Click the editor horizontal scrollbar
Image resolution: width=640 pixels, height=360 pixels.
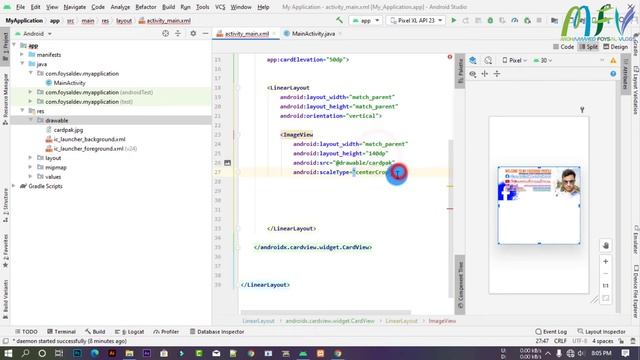(x=325, y=313)
